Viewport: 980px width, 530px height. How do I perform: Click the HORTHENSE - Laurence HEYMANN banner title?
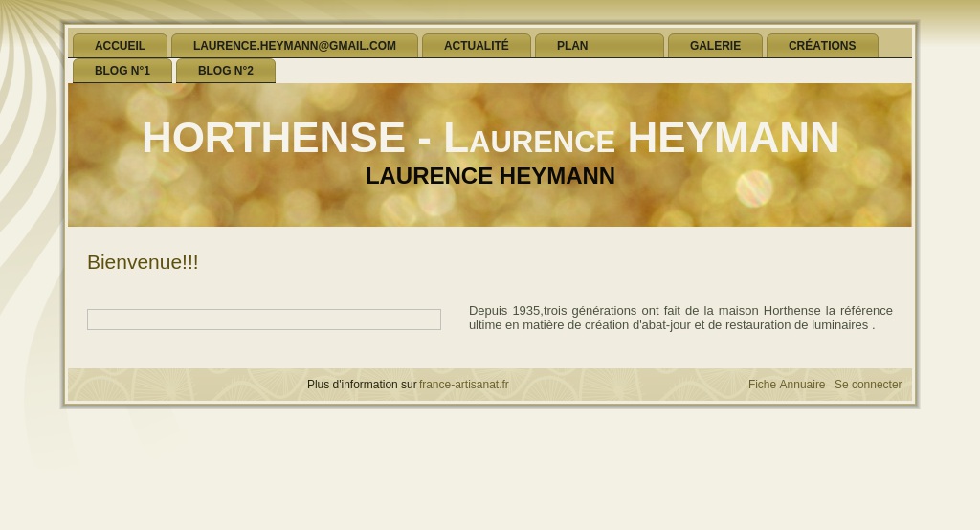pyautogui.click(x=491, y=138)
